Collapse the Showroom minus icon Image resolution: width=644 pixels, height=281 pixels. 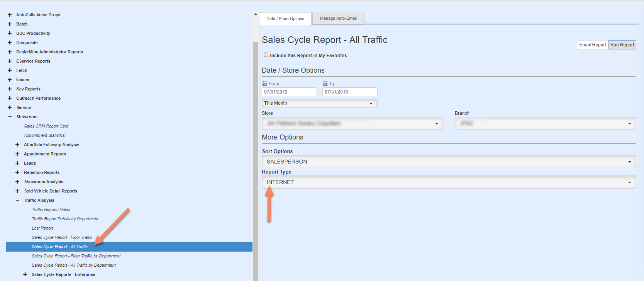click(x=10, y=117)
